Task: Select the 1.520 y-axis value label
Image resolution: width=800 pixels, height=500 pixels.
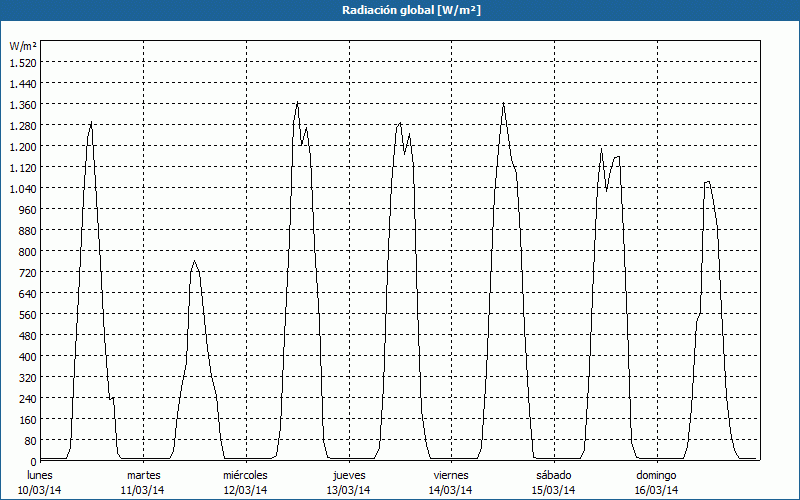Action: pos(22,62)
